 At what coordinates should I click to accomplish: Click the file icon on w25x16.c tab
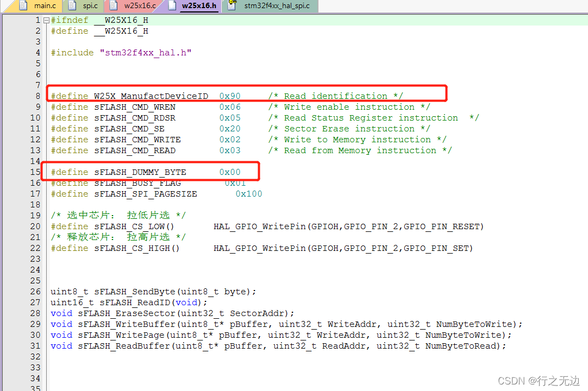(x=113, y=5)
